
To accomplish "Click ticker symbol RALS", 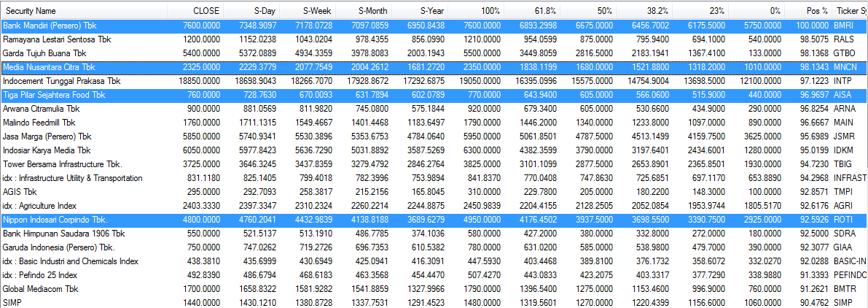I will click(x=843, y=39).
